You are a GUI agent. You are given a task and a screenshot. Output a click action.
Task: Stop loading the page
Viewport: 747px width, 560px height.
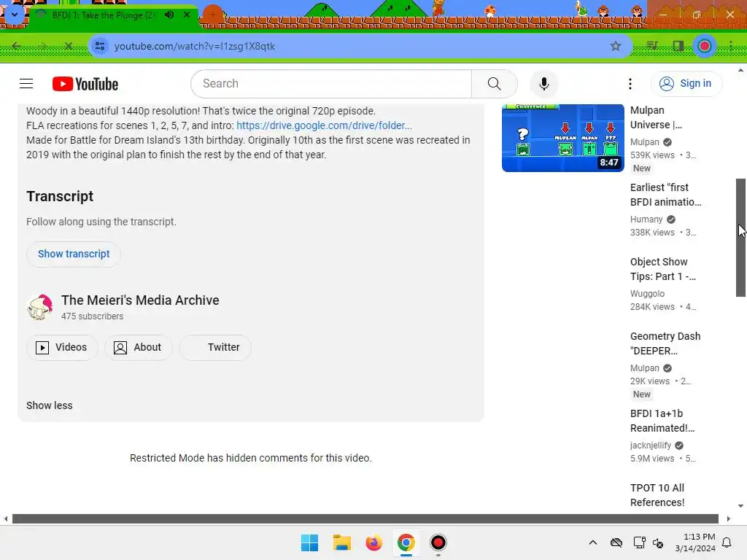(68, 46)
